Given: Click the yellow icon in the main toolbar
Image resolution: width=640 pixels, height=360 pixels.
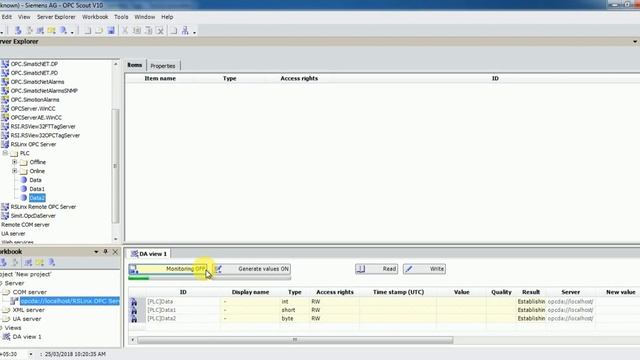Looking at the screenshot, I should click(51, 31).
